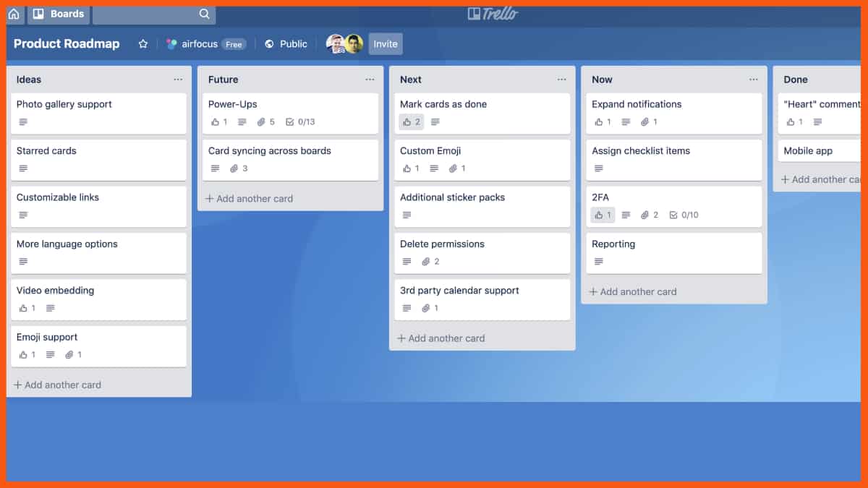Click the airfocus workspace icon
The width and height of the screenshot is (868, 488).
(x=171, y=43)
